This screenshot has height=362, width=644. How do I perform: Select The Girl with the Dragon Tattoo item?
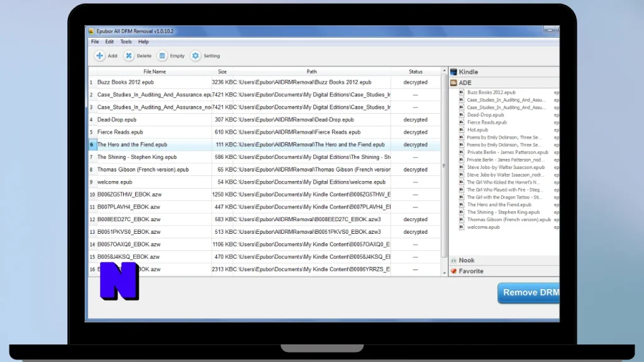point(504,197)
